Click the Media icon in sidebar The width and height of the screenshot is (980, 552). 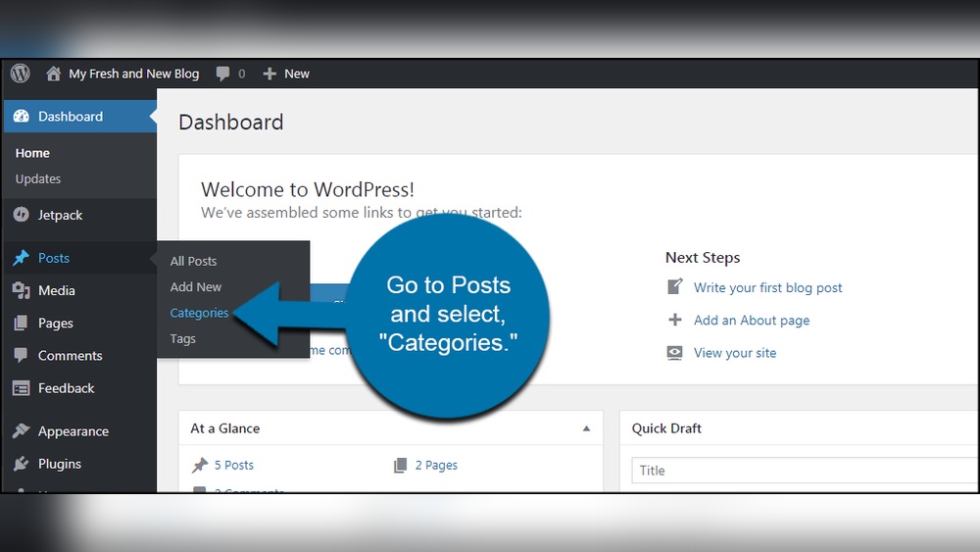[x=22, y=290]
